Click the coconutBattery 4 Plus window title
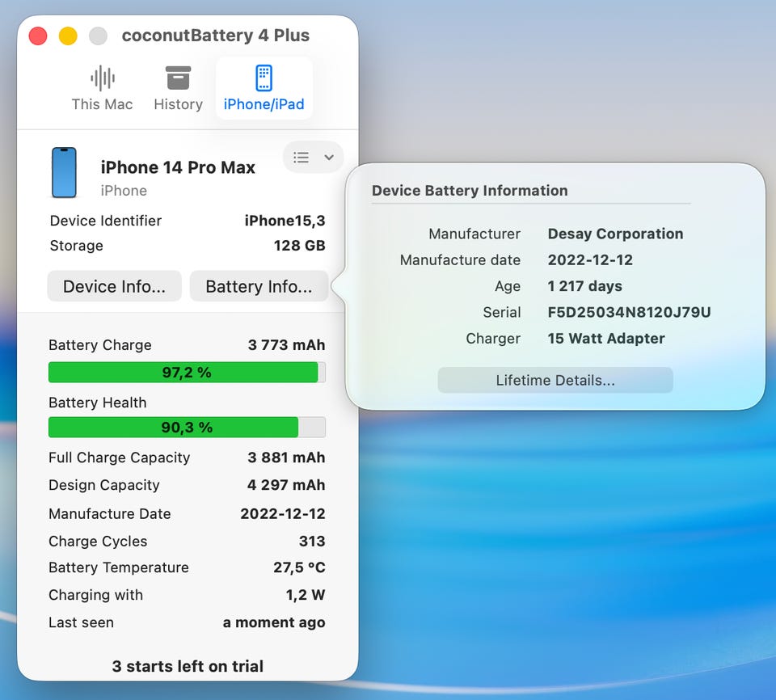The width and height of the screenshot is (776, 700). pyautogui.click(x=216, y=35)
